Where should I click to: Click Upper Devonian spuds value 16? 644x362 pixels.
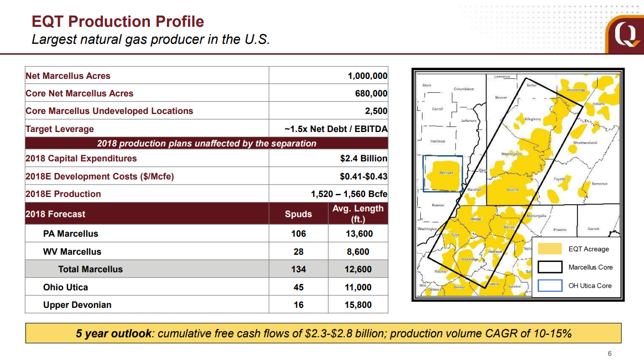[x=298, y=305]
